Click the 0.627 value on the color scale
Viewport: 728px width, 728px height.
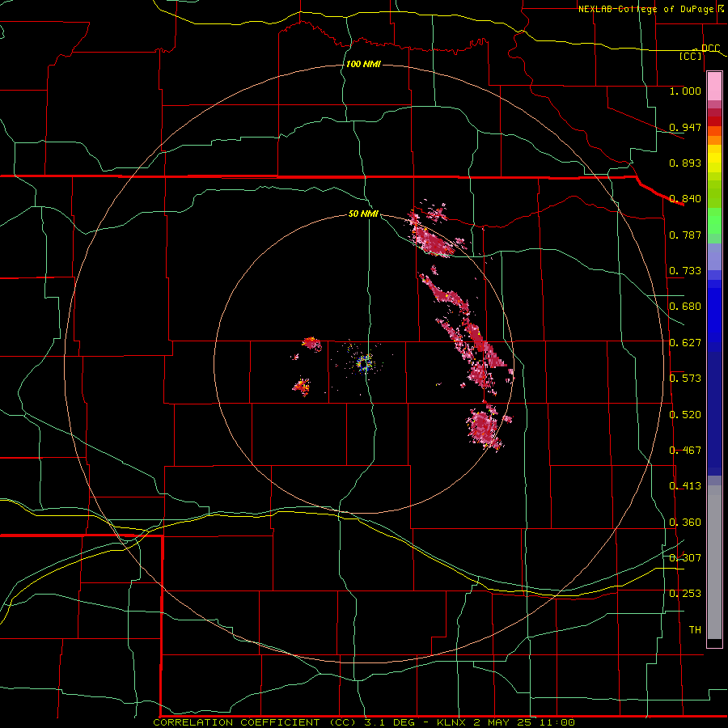tap(685, 343)
